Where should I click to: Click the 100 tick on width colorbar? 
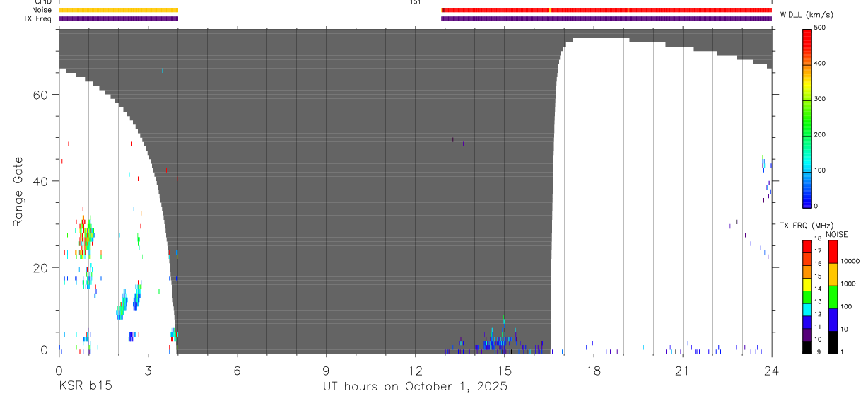[x=820, y=170]
